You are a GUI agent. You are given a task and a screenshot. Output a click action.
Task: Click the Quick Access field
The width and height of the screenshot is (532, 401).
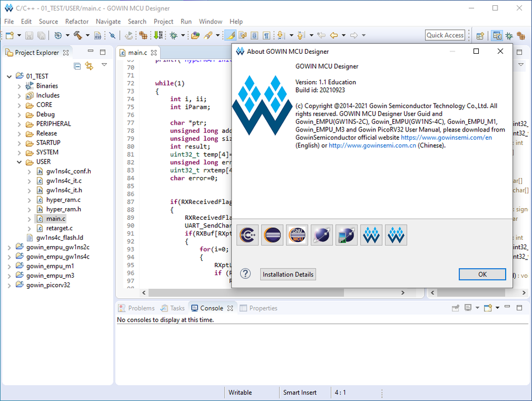click(x=445, y=35)
